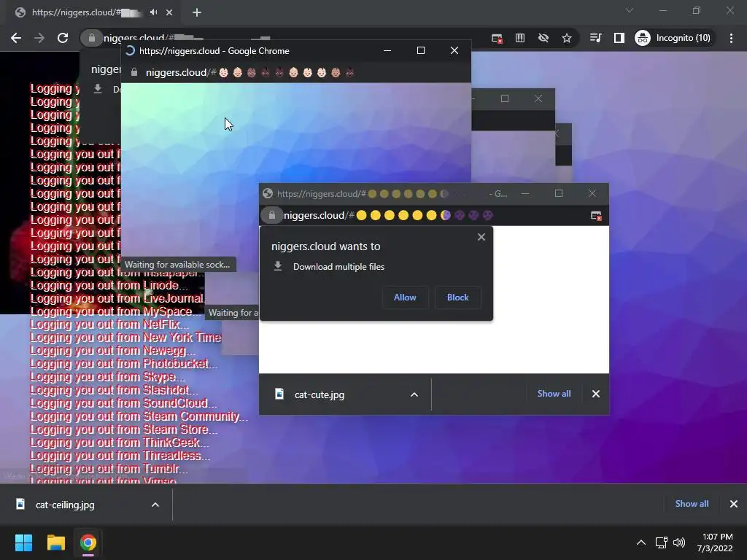The width and height of the screenshot is (747, 560).
Task: Click the reading list icon beside blocked pop-up icon
Action: coord(520,38)
